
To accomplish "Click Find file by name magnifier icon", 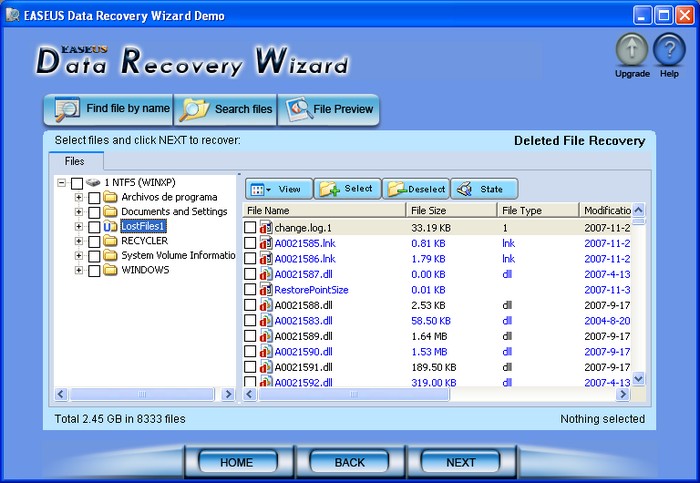I will tap(67, 109).
